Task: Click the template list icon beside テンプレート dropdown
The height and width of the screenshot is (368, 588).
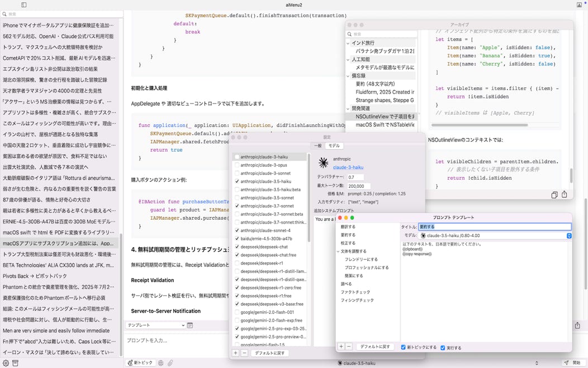Action: (190, 325)
